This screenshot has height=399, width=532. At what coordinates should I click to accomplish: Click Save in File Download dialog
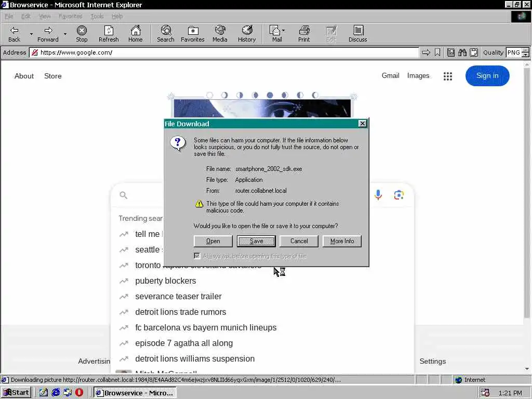coord(256,241)
